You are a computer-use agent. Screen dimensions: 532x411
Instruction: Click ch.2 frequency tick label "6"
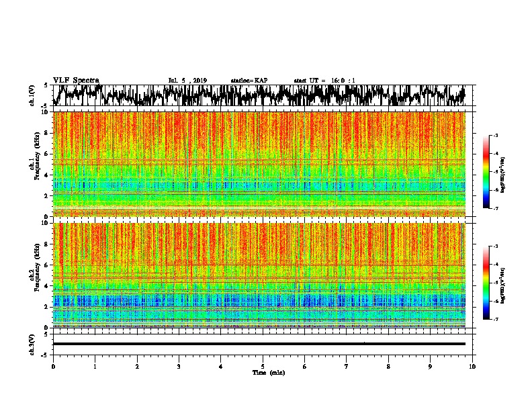click(x=47, y=265)
